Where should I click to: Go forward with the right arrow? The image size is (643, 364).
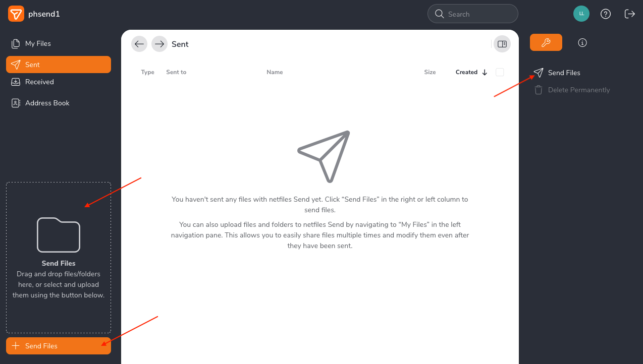click(159, 44)
